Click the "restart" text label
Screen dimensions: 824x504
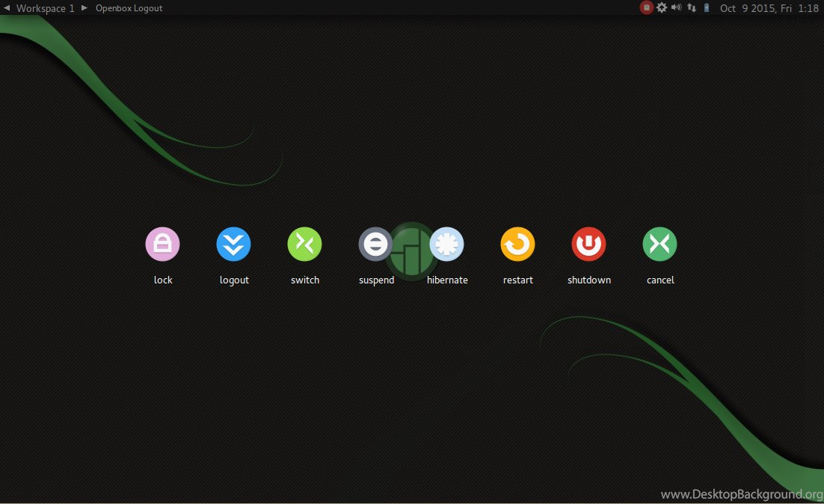(517, 280)
